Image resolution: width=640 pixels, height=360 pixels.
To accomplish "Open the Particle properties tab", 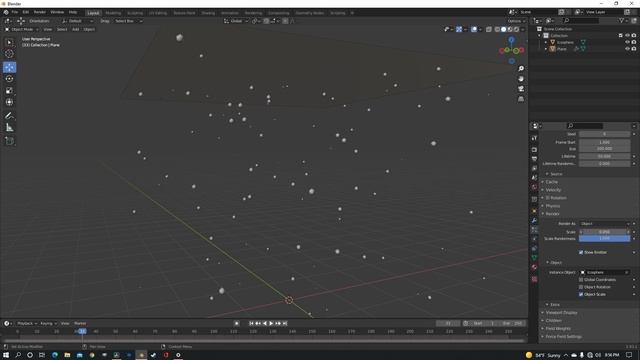I will [534, 230].
